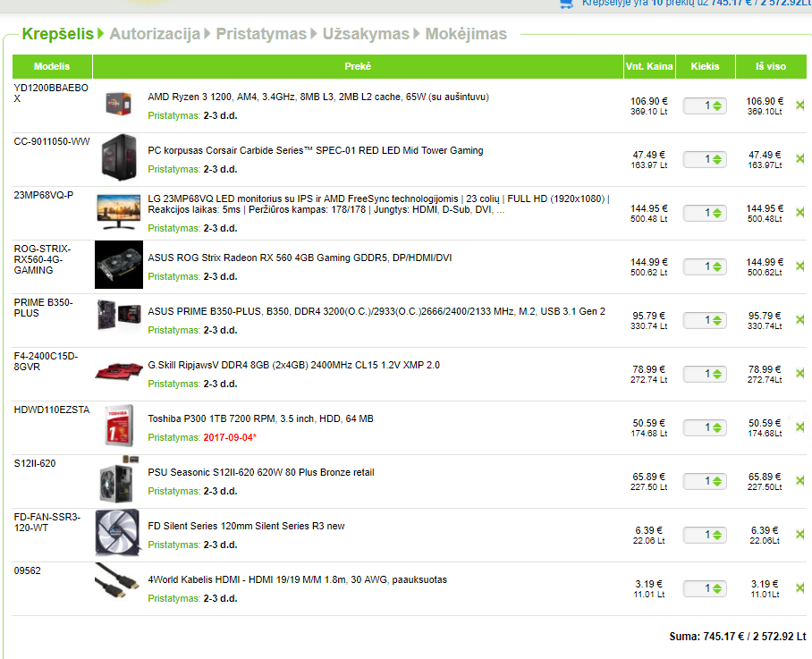
Task: Open the AMD Ryzen 3 1200 product thumbnail
Action: pos(119,104)
